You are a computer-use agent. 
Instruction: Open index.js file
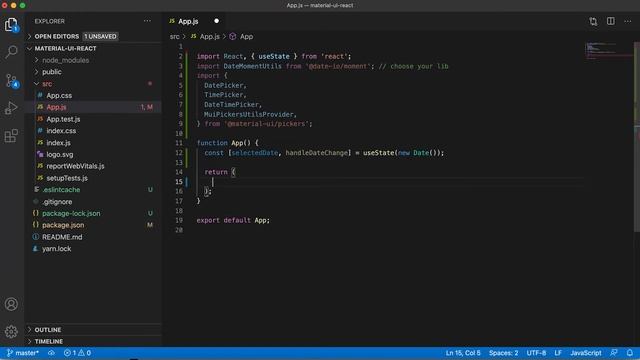pyautogui.click(x=94, y=143)
